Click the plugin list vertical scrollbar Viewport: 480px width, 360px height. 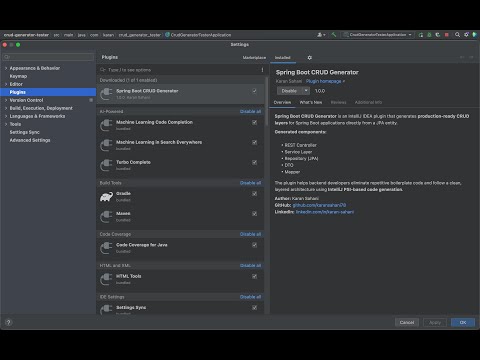pos(266,101)
